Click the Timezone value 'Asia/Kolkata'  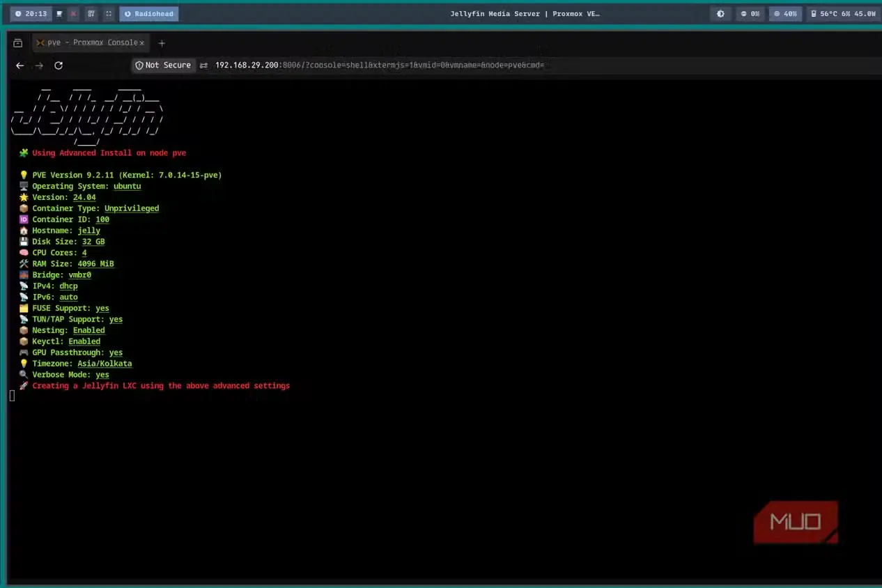[105, 364]
